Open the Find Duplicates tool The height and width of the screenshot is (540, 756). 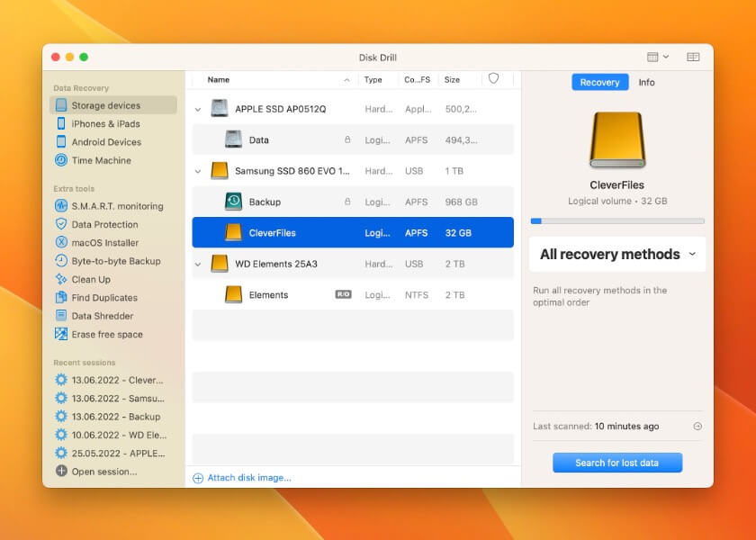(103, 298)
